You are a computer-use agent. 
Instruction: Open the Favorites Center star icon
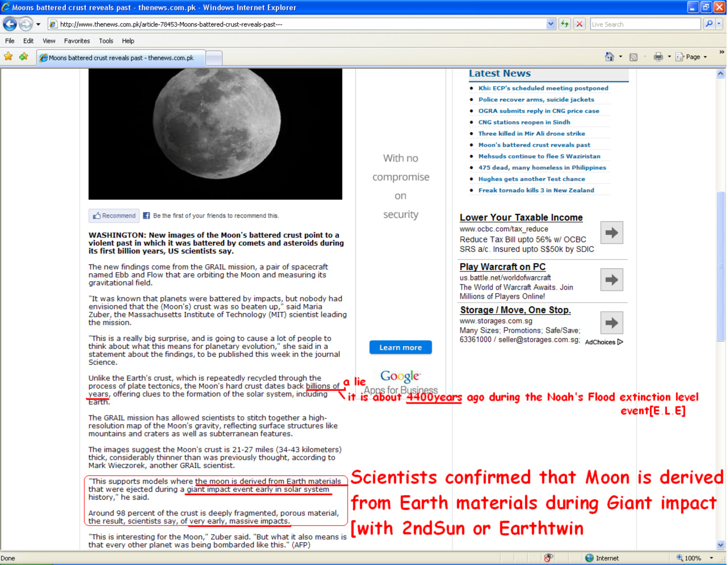(8, 57)
